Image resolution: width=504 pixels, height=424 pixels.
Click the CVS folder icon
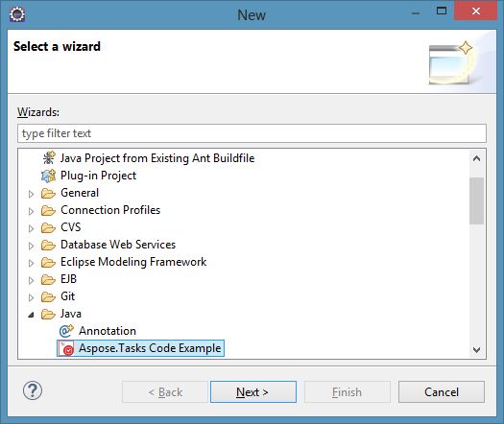coord(48,228)
